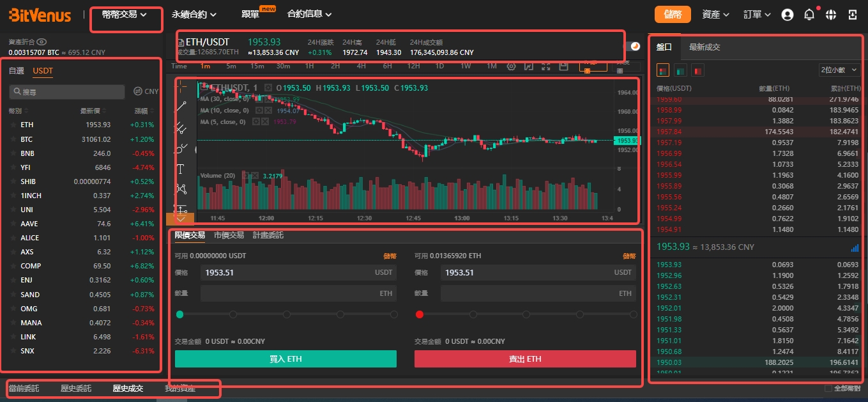Viewport: 868px width, 402px height.
Task: Click the red sell amount slider handle
Action: pos(420,314)
